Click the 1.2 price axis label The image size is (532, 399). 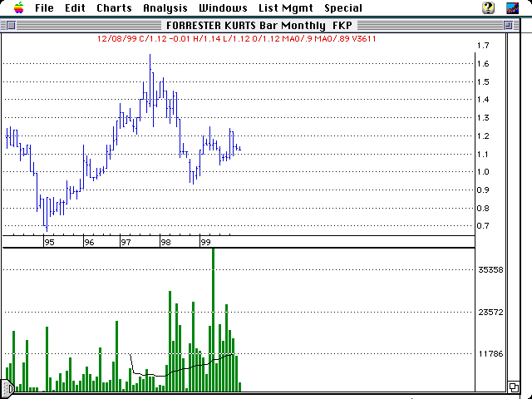click(483, 136)
